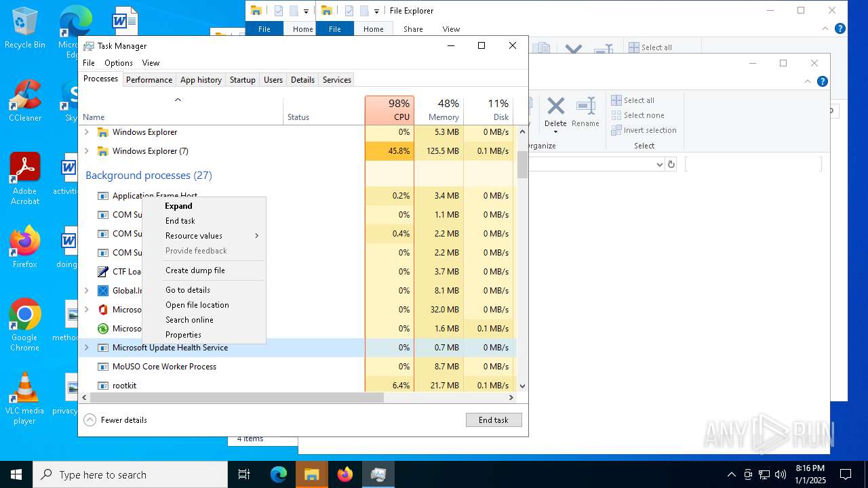
Task: Choose Open file location in context menu
Action: [x=204, y=305]
